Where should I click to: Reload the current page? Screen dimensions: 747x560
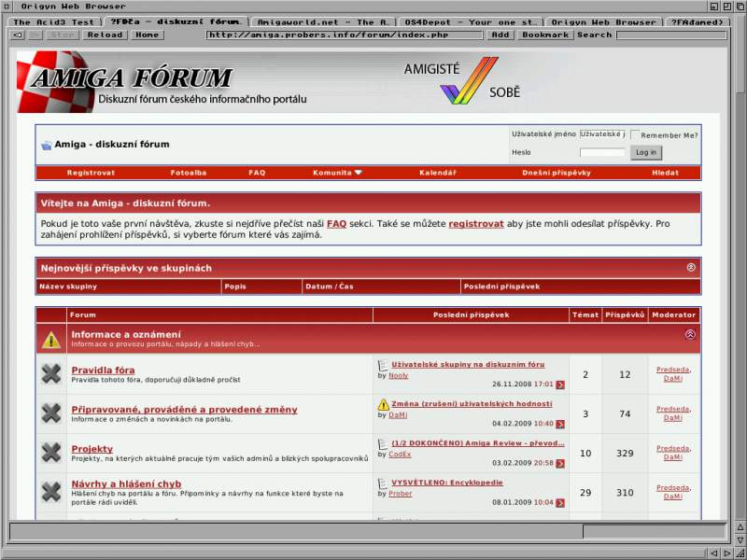point(105,35)
